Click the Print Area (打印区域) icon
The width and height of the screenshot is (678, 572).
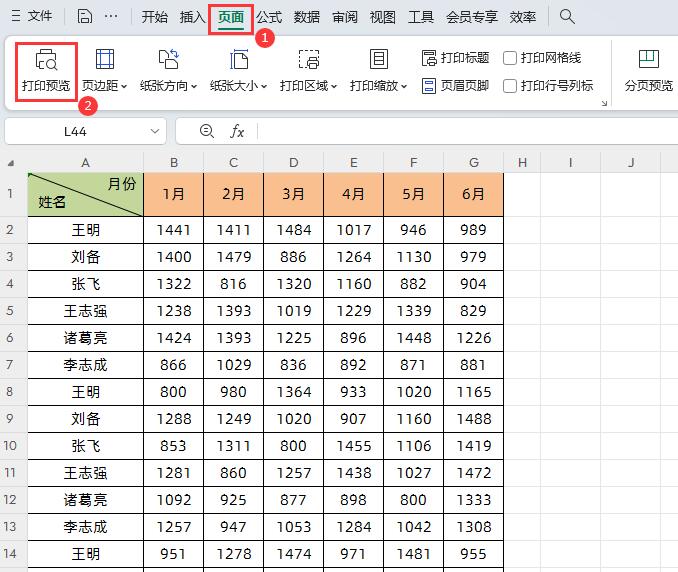click(308, 60)
